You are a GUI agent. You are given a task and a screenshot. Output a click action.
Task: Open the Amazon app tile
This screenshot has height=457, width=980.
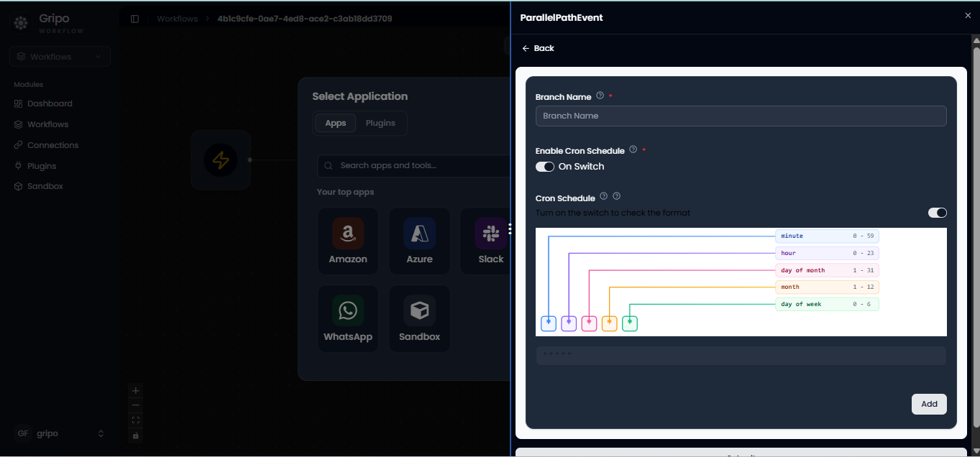tap(348, 241)
